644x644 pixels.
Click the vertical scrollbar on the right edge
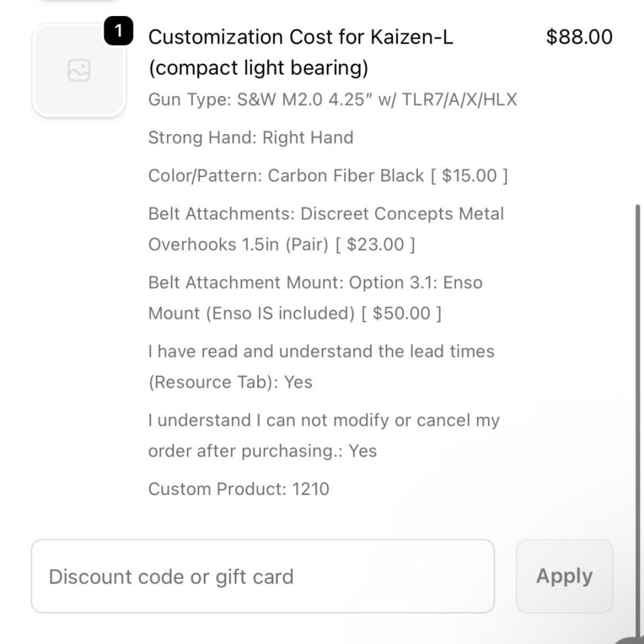pos(638,402)
